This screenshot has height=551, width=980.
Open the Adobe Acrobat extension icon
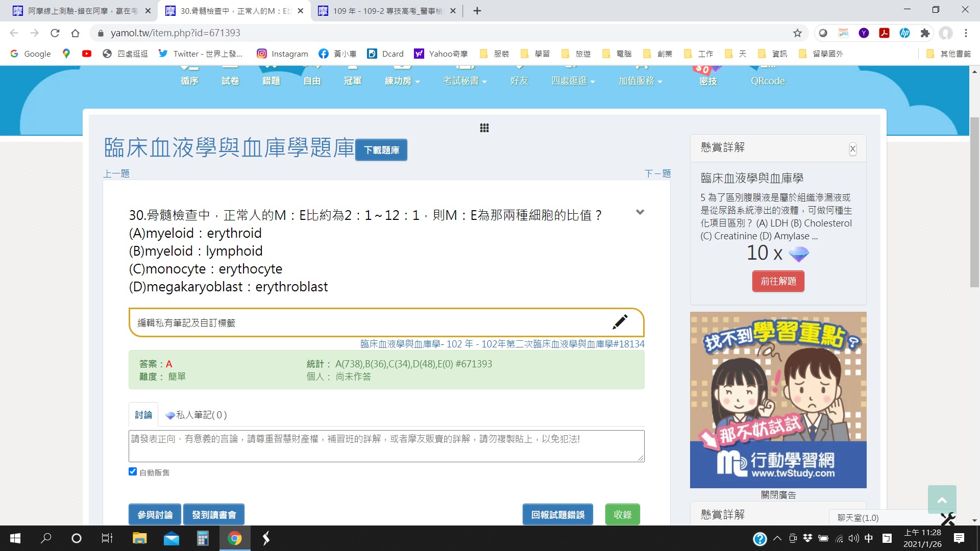click(884, 33)
